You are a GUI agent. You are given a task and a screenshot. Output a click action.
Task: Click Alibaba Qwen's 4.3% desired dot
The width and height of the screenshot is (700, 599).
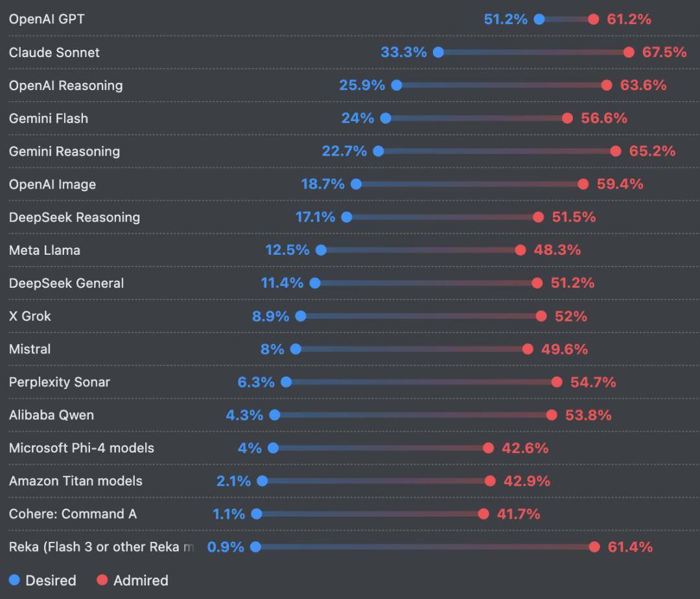point(275,415)
